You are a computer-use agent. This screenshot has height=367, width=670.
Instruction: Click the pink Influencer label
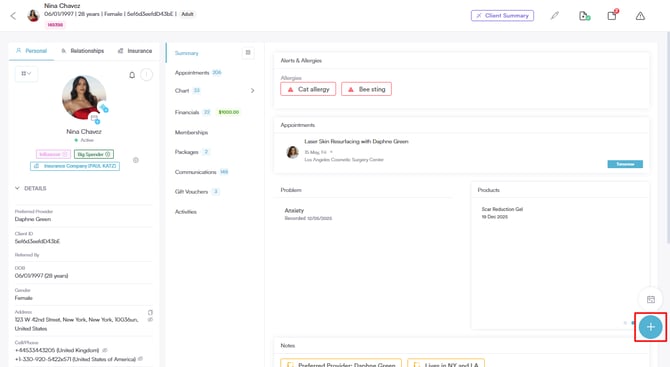coord(53,154)
